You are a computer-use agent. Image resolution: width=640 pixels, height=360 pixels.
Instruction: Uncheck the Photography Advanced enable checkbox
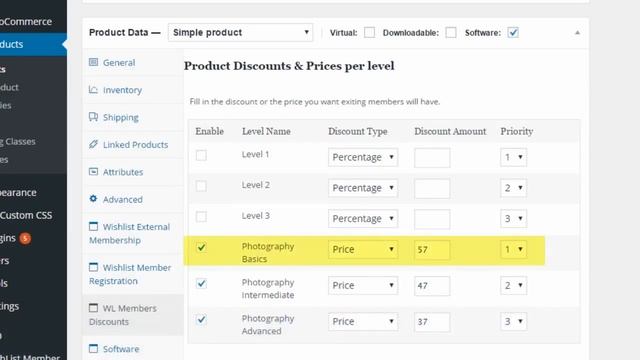tap(201, 319)
